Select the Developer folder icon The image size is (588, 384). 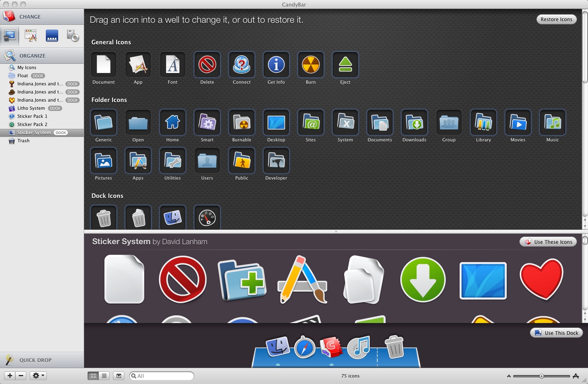coord(276,161)
